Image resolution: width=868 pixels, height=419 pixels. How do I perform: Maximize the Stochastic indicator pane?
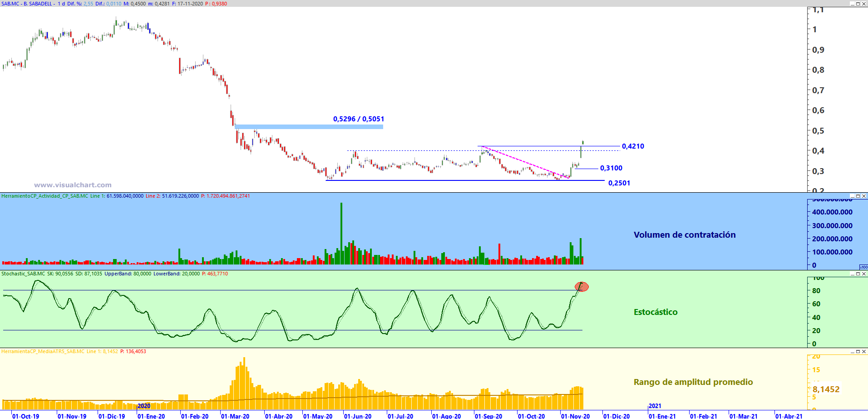point(858,274)
